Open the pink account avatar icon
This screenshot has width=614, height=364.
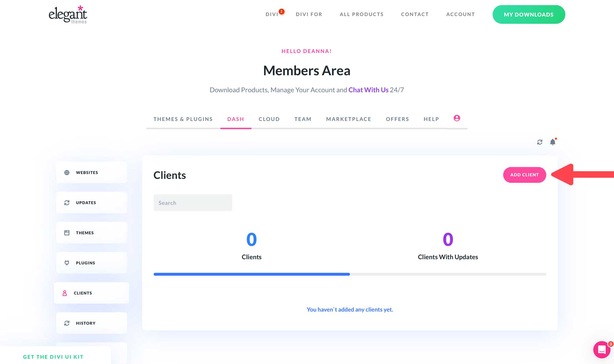(456, 118)
